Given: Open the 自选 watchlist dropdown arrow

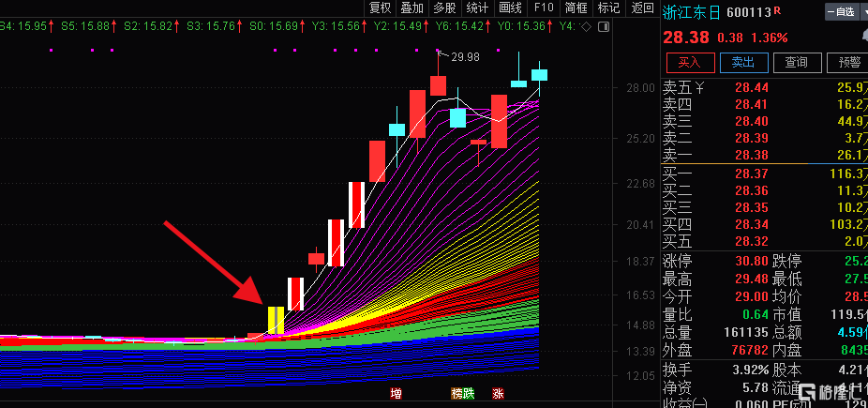Looking at the screenshot, I should point(862,11).
